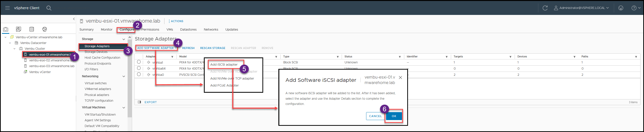The image size is (644, 132).
Task: Switch to VMs and Templates view icon
Action: [x=18, y=29]
